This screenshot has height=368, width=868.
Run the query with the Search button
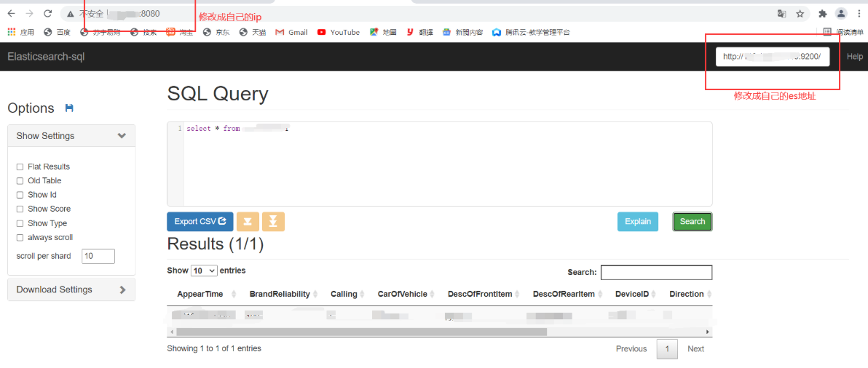click(693, 222)
